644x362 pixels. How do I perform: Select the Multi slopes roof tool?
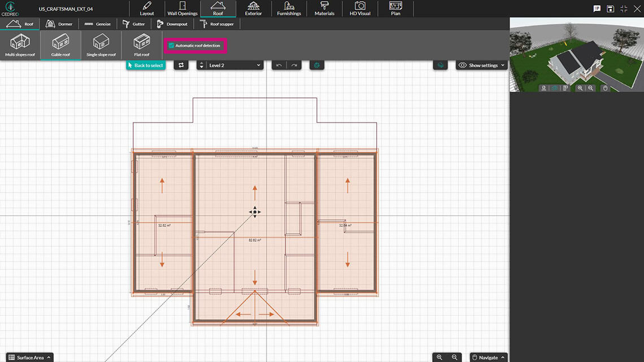click(20, 45)
